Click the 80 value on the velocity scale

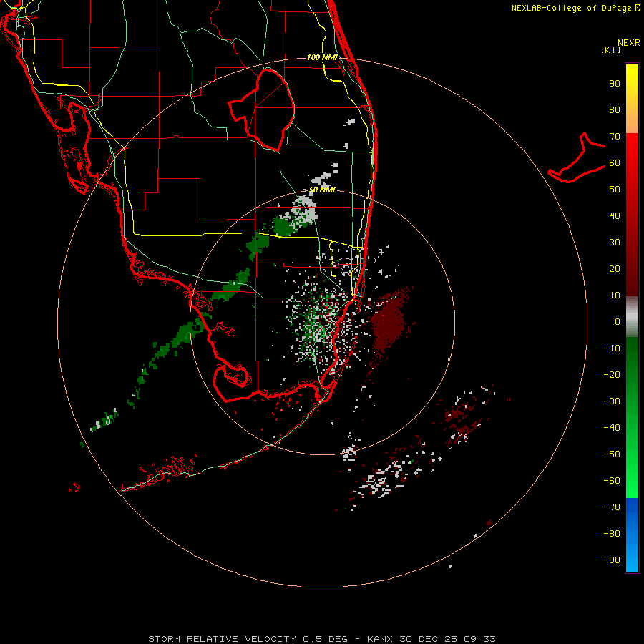(615, 110)
